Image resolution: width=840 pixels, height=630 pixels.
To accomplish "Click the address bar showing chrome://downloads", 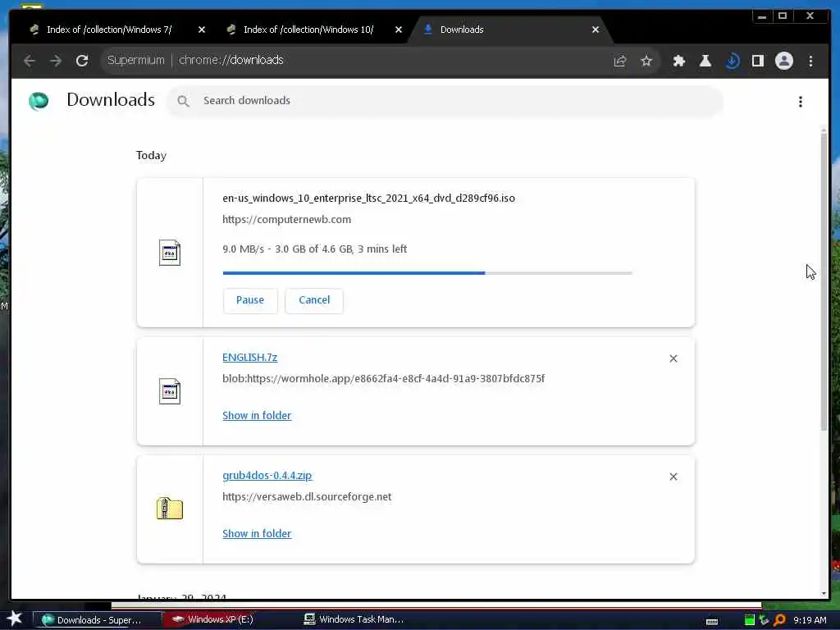I will point(354,61).
